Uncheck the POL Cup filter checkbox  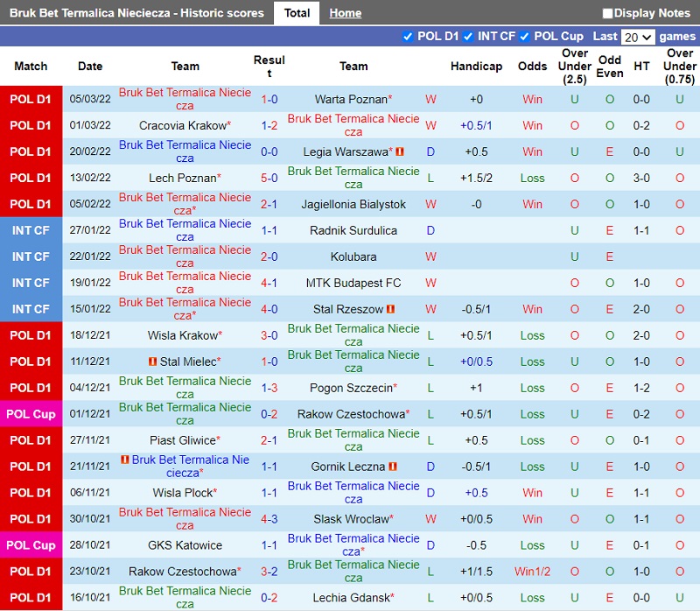pyautogui.click(x=525, y=36)
